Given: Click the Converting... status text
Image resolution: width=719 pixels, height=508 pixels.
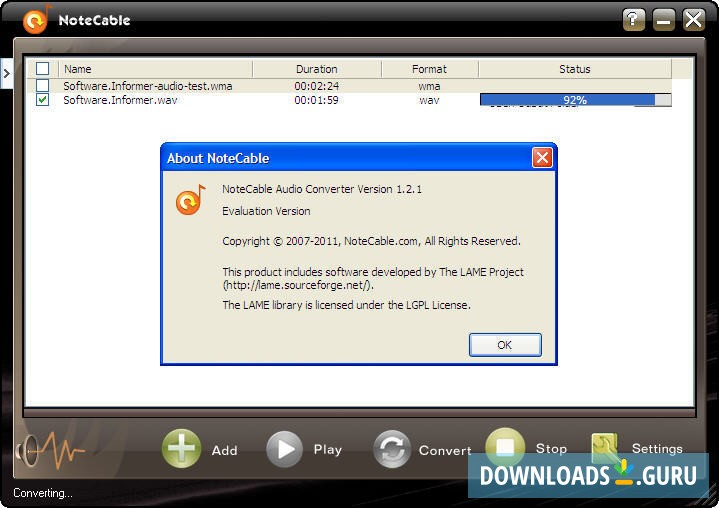Looking at the screenshot, I should pos(43,493).
